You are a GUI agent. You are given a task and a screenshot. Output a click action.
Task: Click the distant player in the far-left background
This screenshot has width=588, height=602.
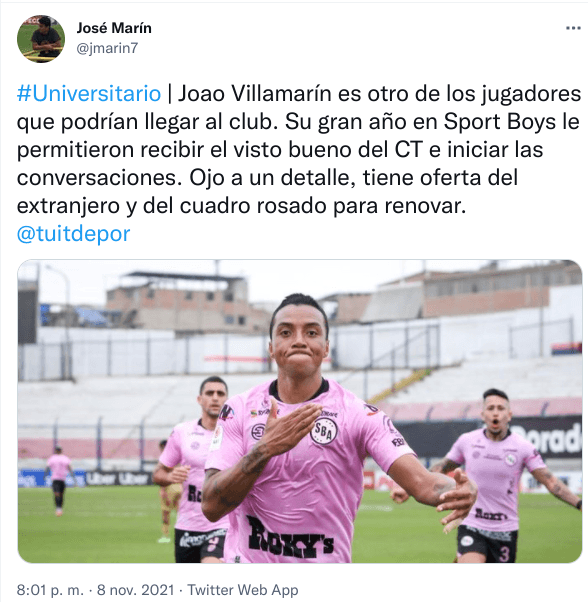point(58,481)
